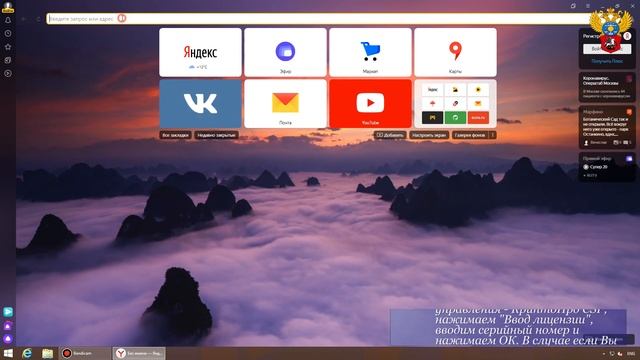
Task: Open the folder tile with nine small sites
Action: coord(456,104)
